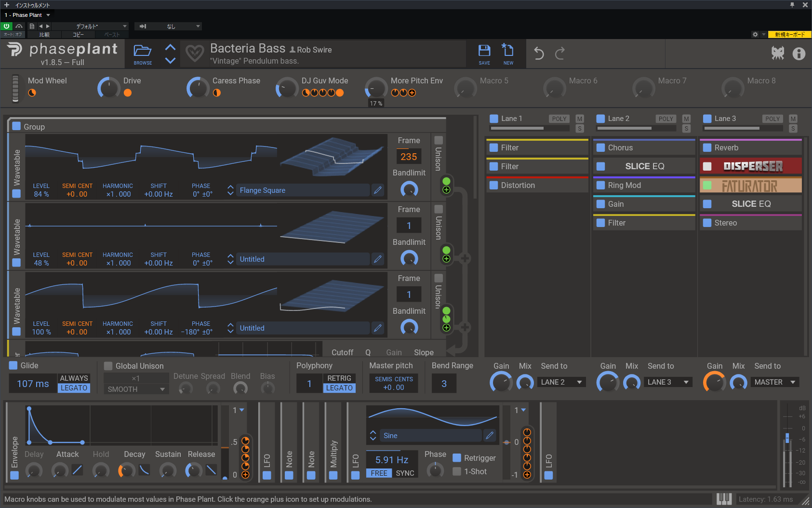Open the SMOOTH unison mode dropdown
812x508 pixels.
point(136,389)
